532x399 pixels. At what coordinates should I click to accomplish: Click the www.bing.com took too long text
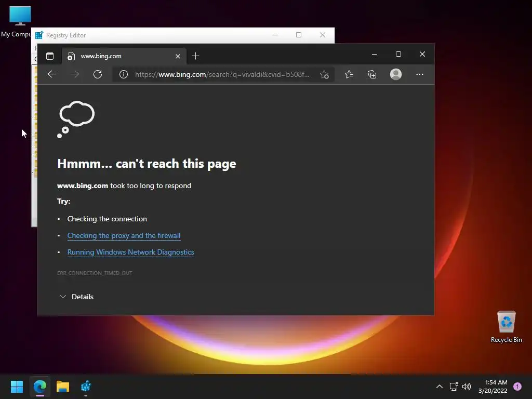tap(124, 185)
